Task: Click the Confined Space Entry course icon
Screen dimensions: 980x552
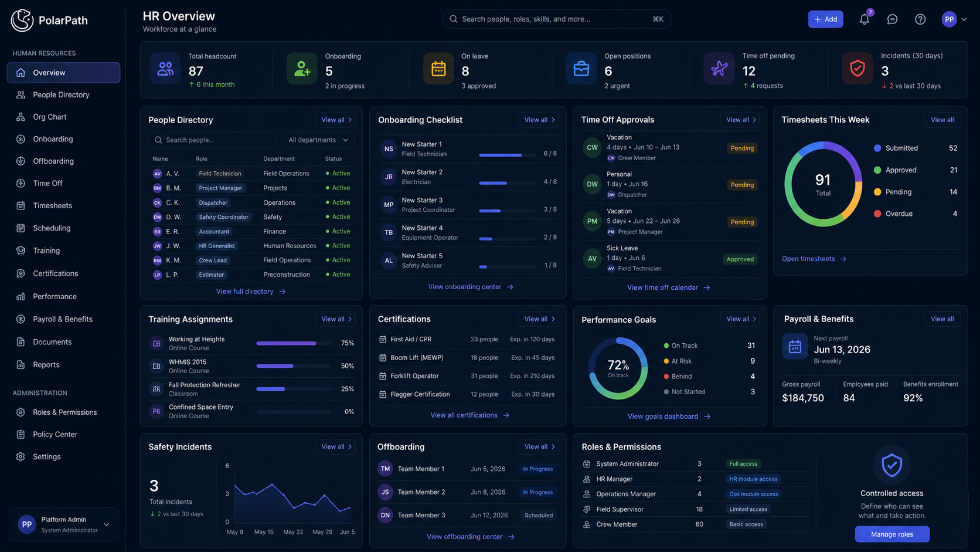Action: coord(156,411)
